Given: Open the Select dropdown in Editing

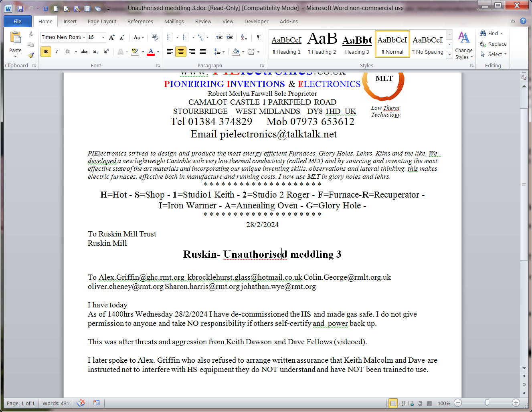Looking at the screenshot, I should coord(494,54).
